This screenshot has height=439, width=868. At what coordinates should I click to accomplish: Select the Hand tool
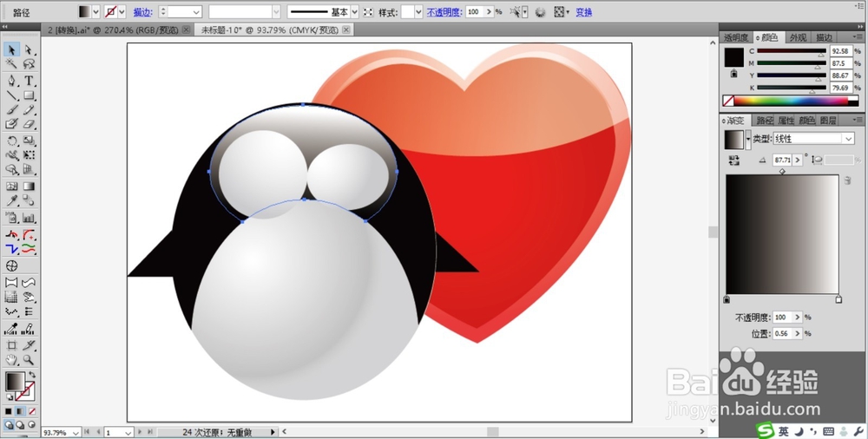pos(11,360)
